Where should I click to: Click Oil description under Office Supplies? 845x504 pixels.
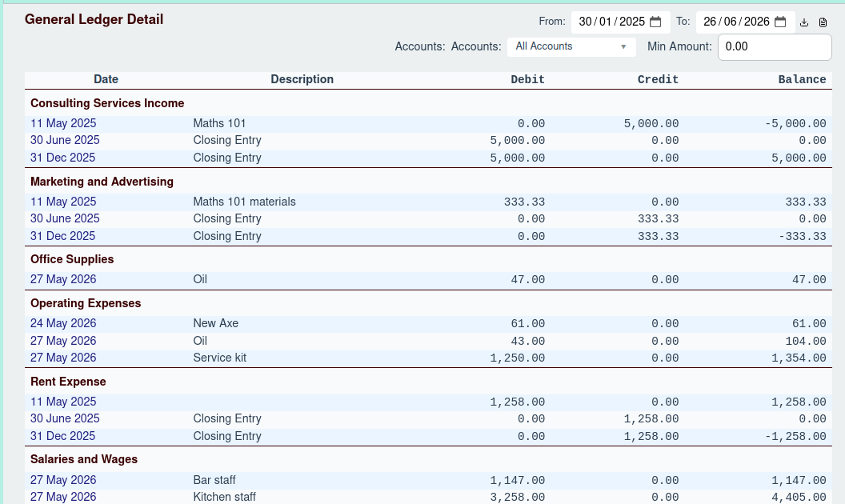pos(200,279)
